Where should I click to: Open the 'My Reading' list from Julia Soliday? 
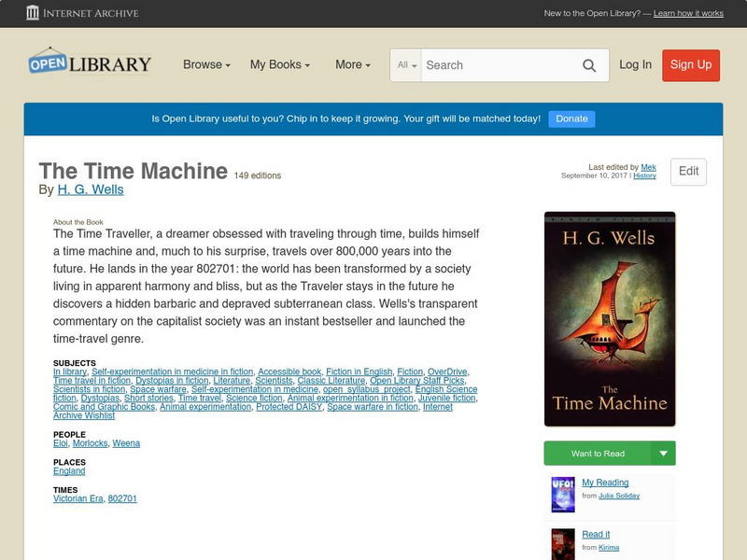pos(607,483)
